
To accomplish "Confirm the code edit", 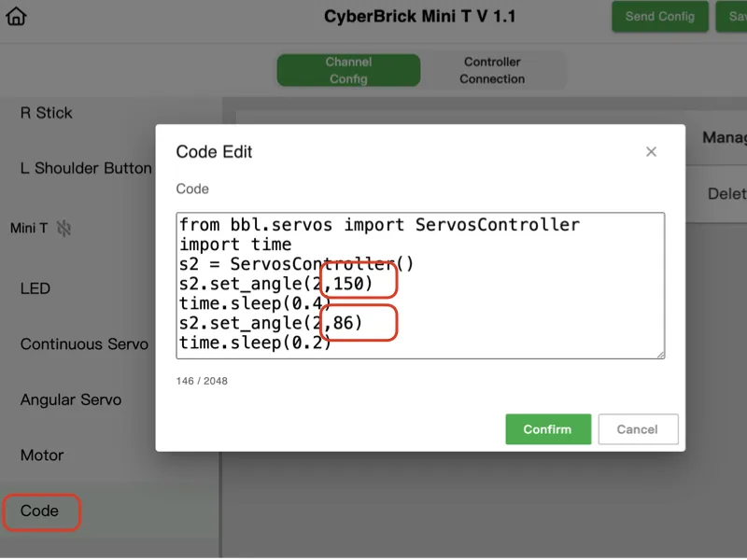I will tap(547, 429).
